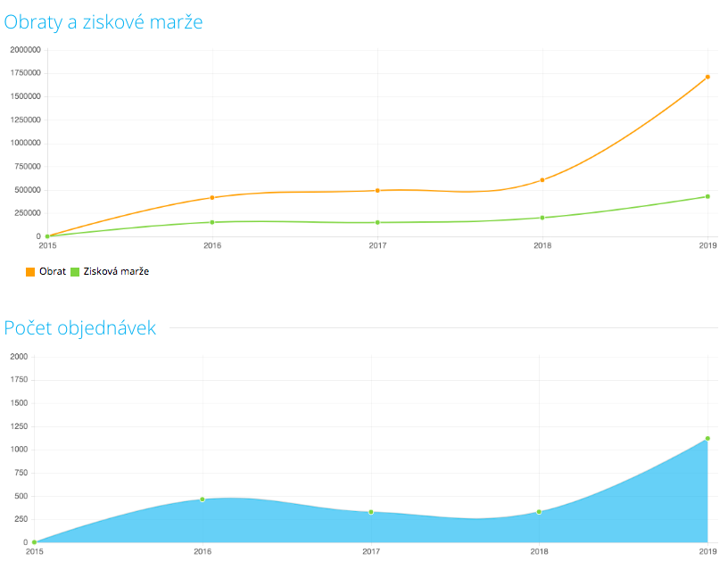Select the 2016 Obrat data point

click(x=212, y=198)
